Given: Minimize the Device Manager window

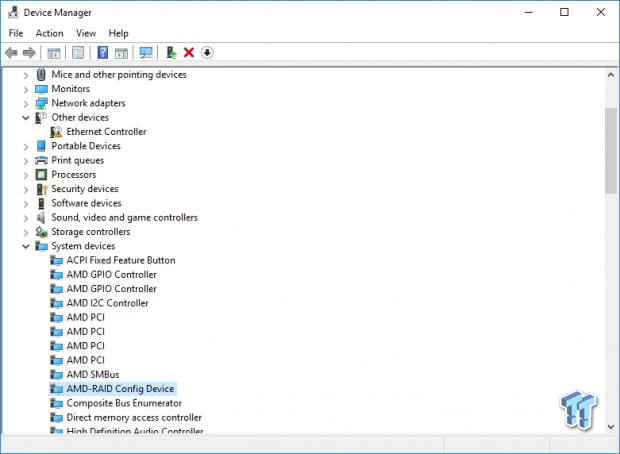Looking at the screenshot, I should 528,12.
